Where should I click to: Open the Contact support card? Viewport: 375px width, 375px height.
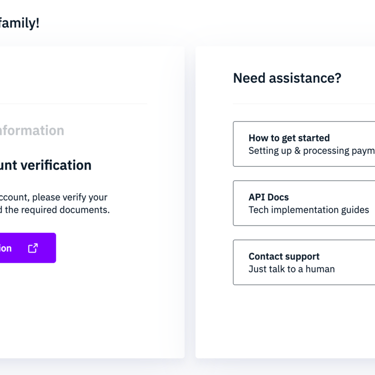304,262
